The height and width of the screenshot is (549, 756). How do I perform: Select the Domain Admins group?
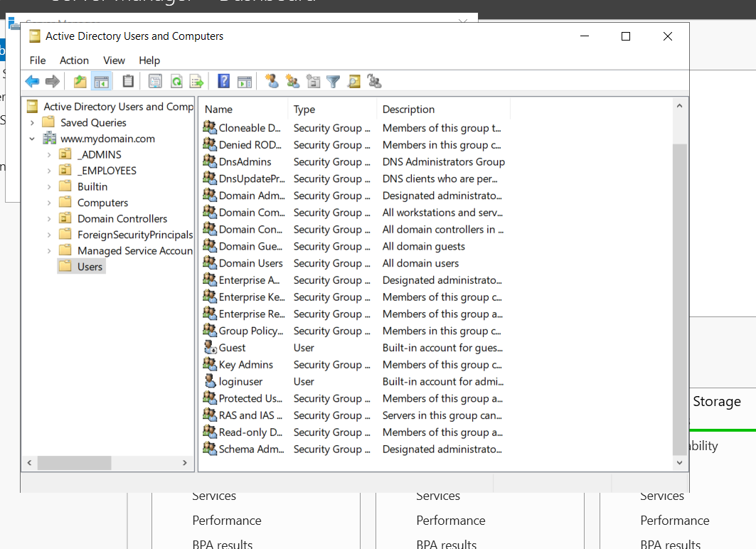[x=252, y=196]
